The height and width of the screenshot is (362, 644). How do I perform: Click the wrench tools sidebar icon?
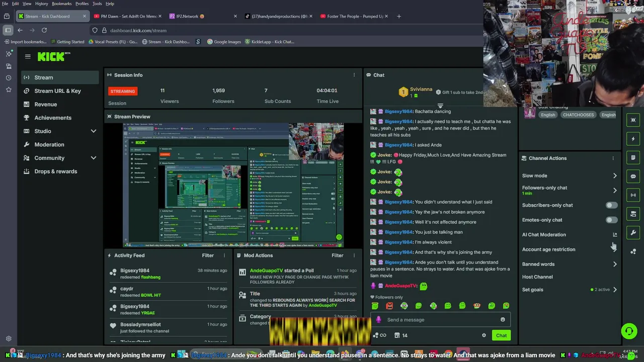pos(633,232)
